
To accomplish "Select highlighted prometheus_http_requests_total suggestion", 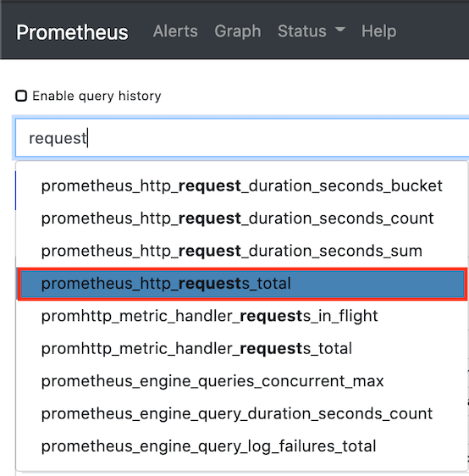I will pyautogui.click(x=242, y=284).
